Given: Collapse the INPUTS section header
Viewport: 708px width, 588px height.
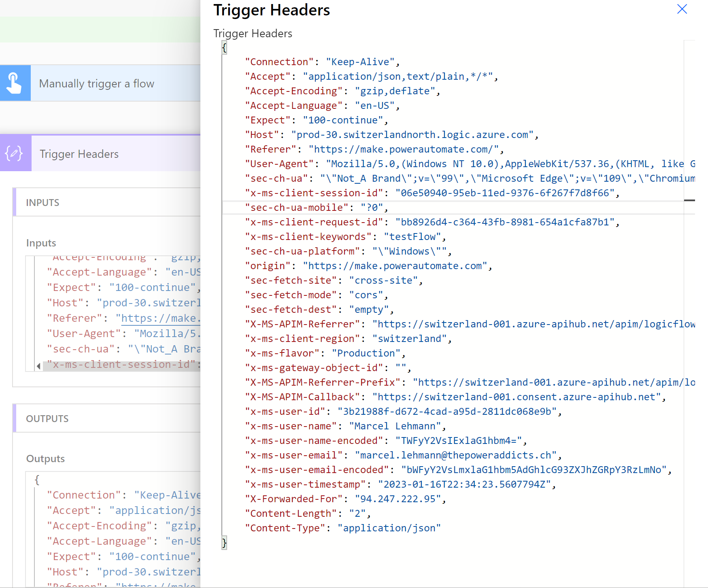Looking at the screenshot, I should tap(43, 202).
